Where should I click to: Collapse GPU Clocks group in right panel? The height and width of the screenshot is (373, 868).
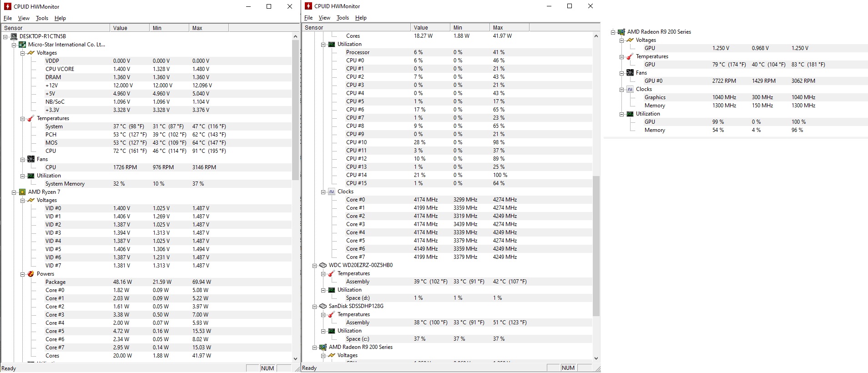(622, 89)
